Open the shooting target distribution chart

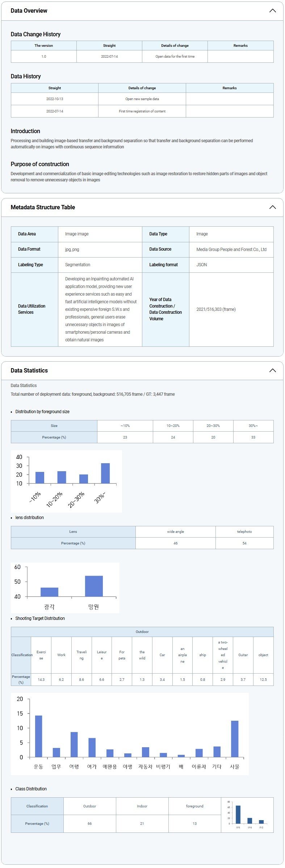pos(130,733)
